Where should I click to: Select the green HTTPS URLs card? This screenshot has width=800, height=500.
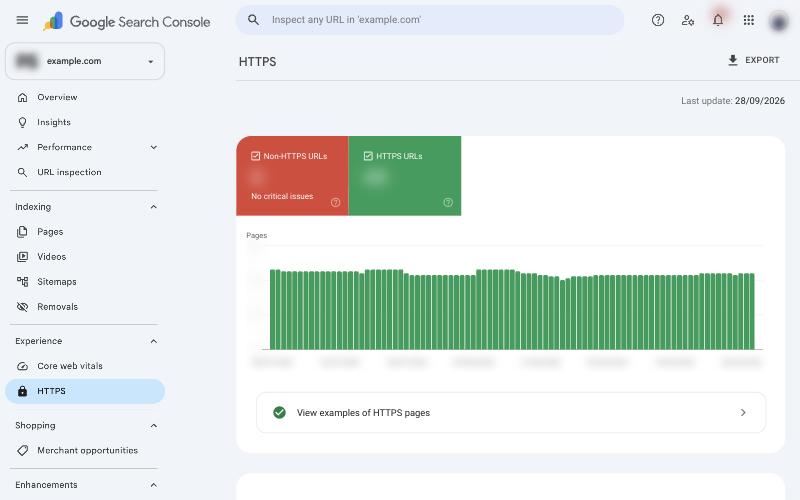(x=405, y=176)
